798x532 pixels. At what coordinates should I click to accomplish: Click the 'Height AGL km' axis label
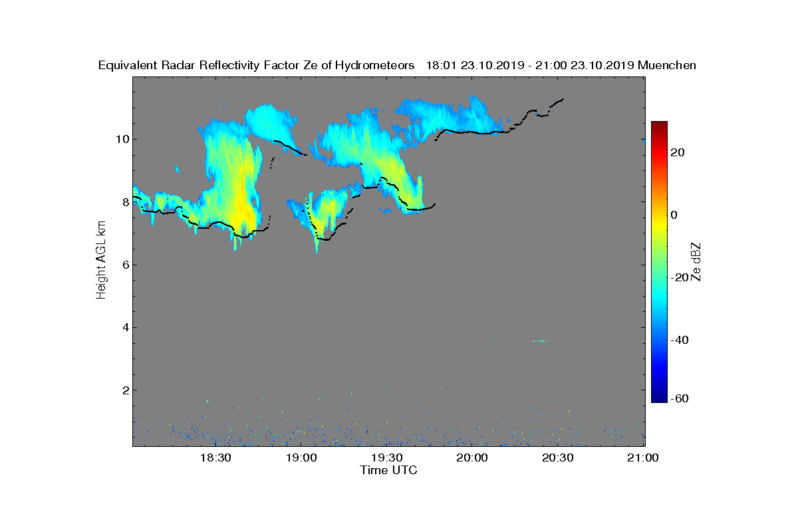tap(101, 259)
